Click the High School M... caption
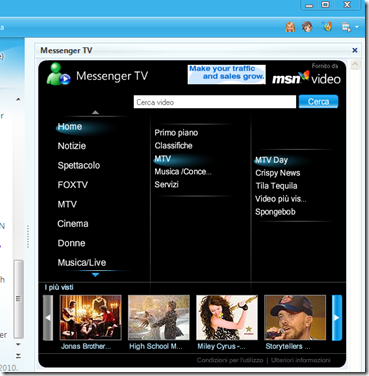Viewport: 369px width, 376px height. pyautogui.click(x=156, y=346)
